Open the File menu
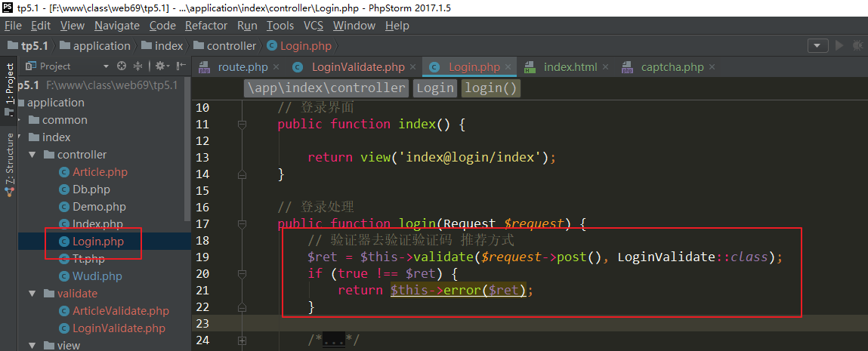This screenshot has width=868, height=351. 13,26
